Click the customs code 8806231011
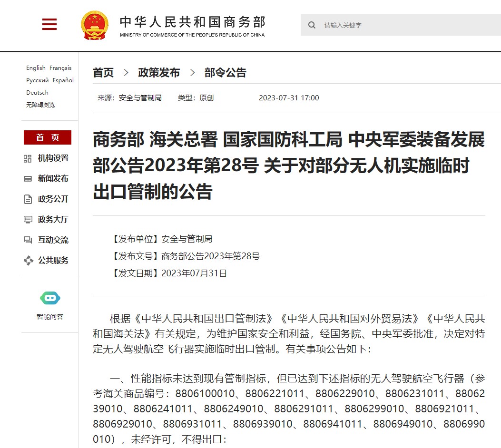Image resolution: width=501 pixels, height=448 pixels. click(415, 394)
